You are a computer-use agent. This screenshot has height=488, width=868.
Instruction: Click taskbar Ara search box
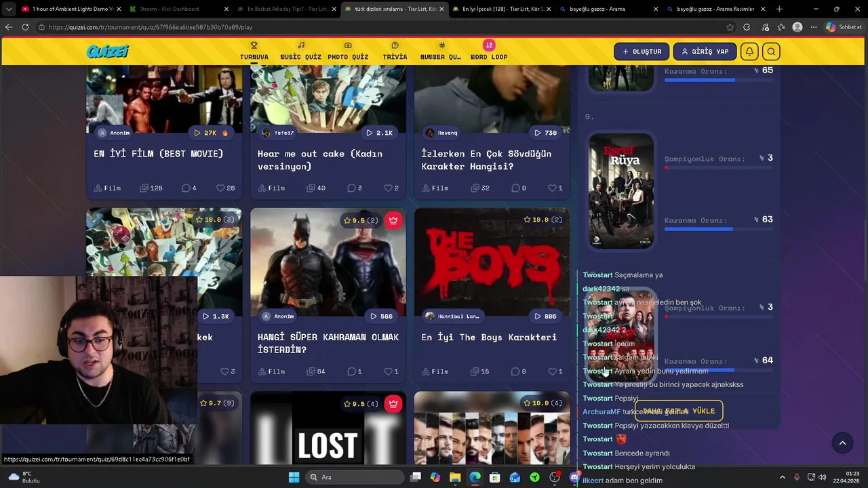click(354, 477)
